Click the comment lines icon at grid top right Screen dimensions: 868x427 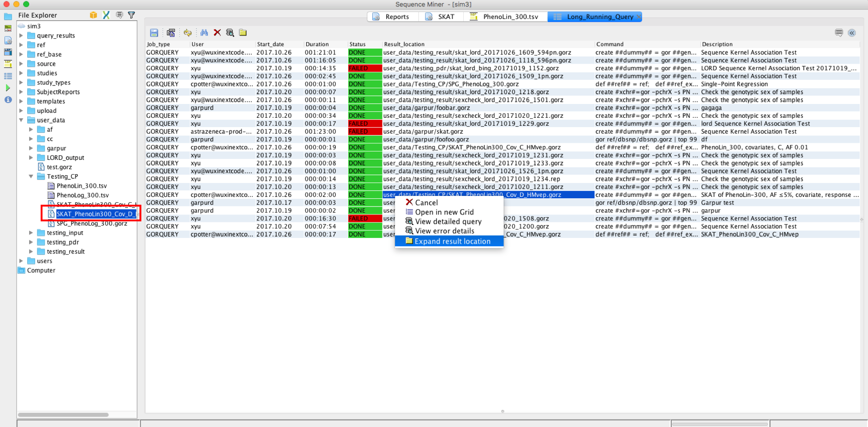(839, 33)
